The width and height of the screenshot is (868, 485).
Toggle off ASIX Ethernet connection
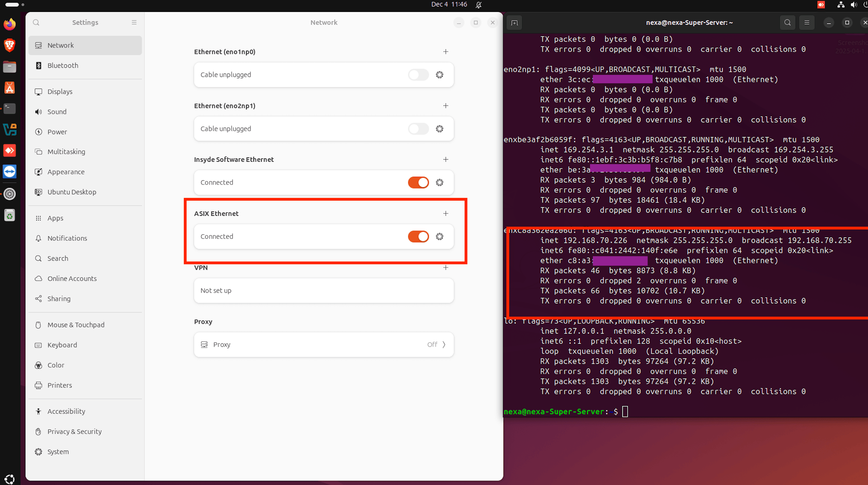click(418, 237)
